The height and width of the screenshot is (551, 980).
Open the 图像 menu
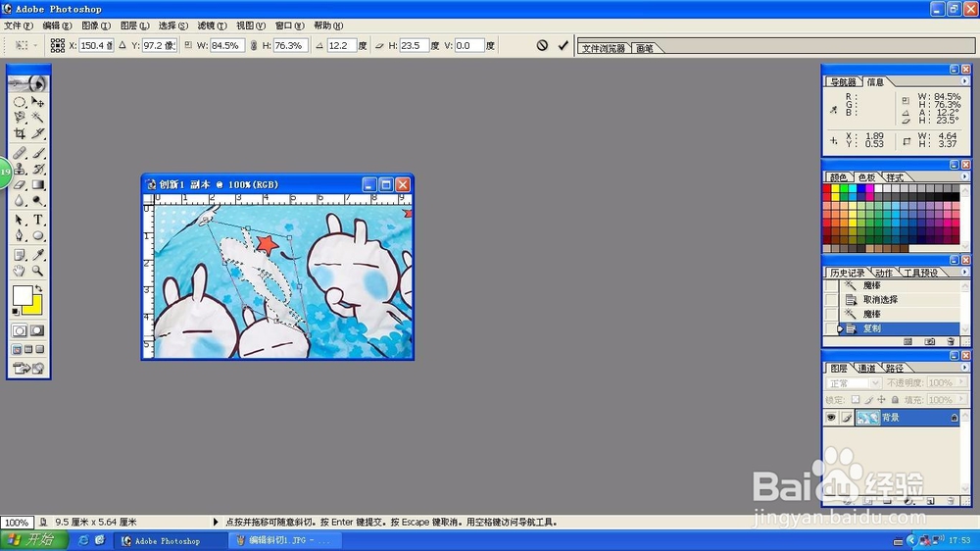click(96, 25)
